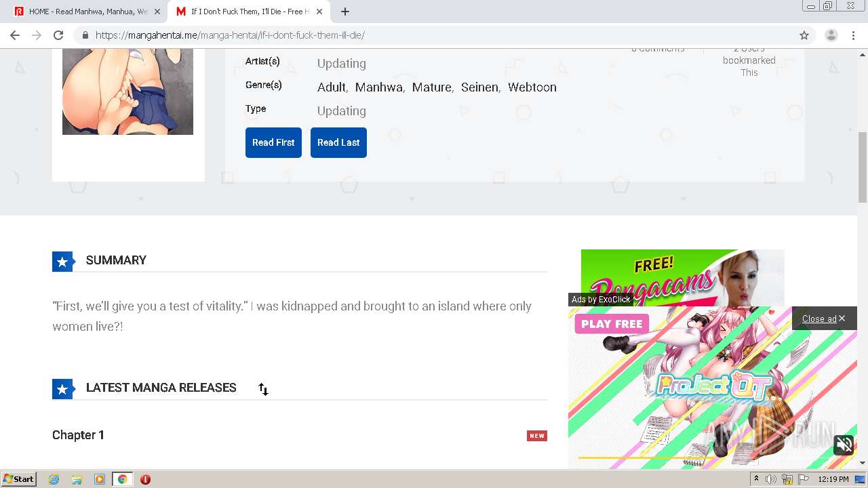This screenshot has width=868, height=488.
Task: Close the HOME Read Manhwa tab
Action: (157, 12)
